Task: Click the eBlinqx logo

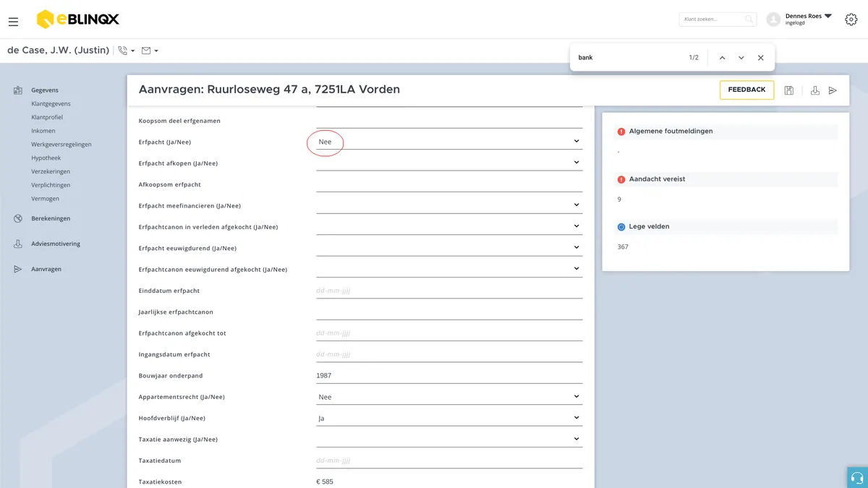Action: tap(77, 20)
